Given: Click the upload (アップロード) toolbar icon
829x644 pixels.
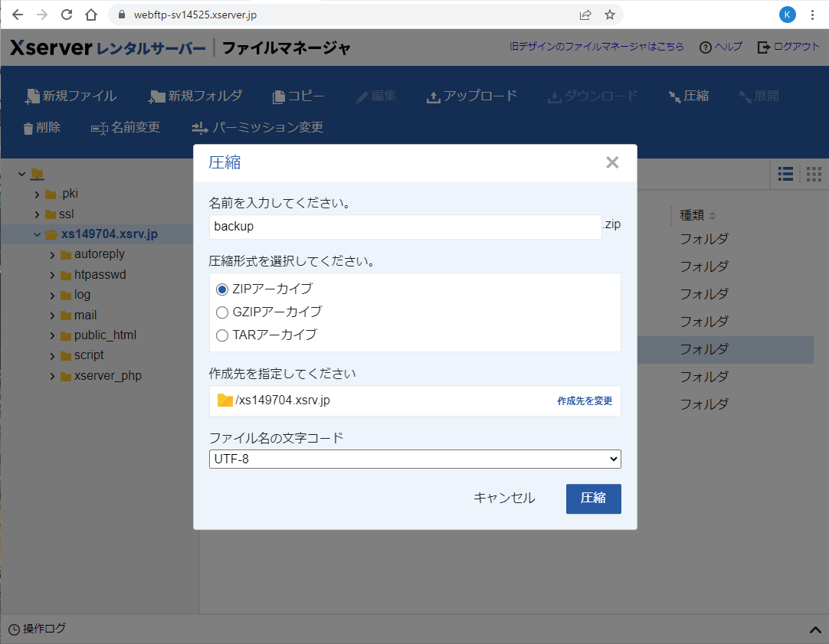Looking at the screenshot, I should click(434, 96).
